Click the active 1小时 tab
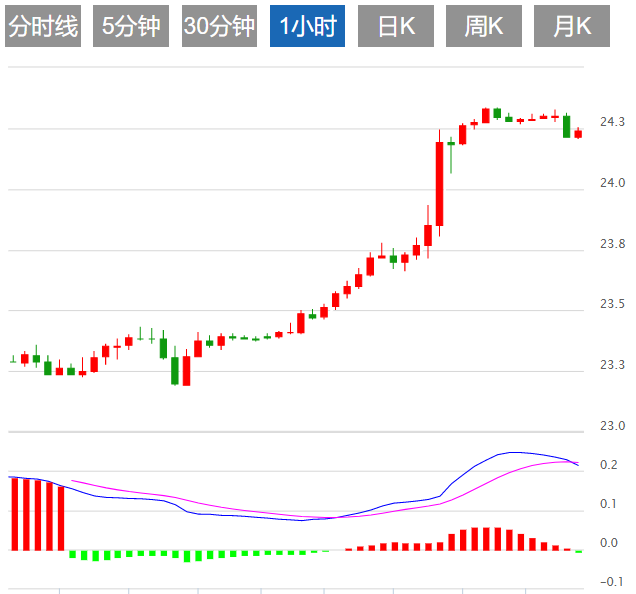This screenshot has height=594, width=636. 307,26
